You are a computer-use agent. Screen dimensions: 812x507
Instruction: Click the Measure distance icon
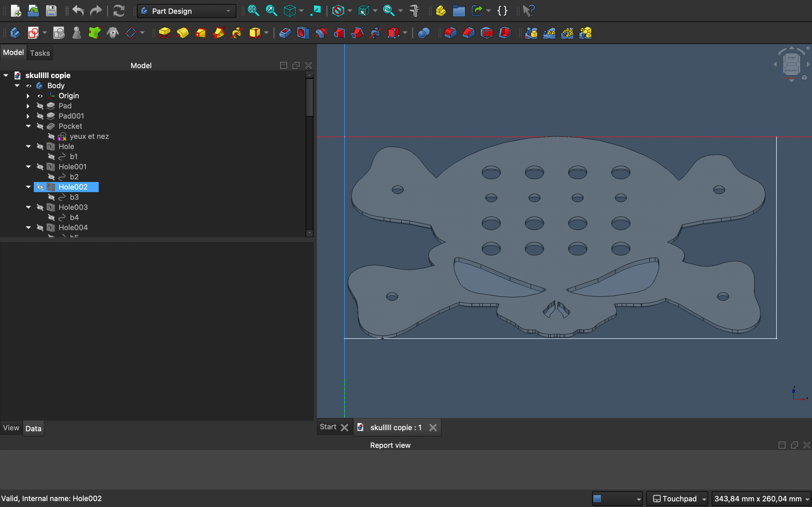(414, 11)
